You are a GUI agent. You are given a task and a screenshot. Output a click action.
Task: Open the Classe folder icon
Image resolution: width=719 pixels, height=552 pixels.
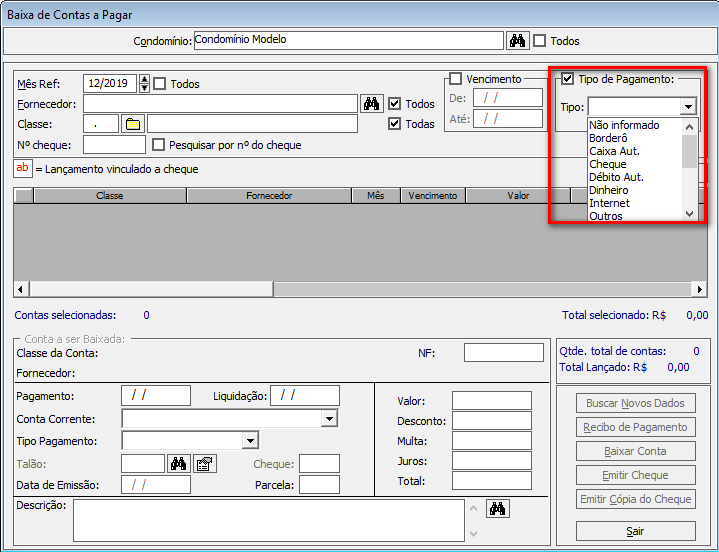coord(133,124)
